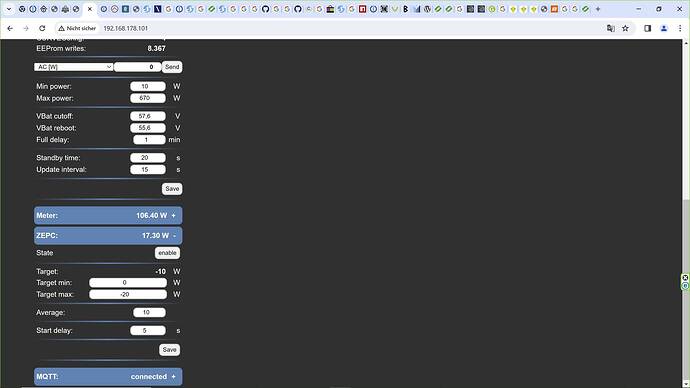Go forward in browser history

(26, 28)
